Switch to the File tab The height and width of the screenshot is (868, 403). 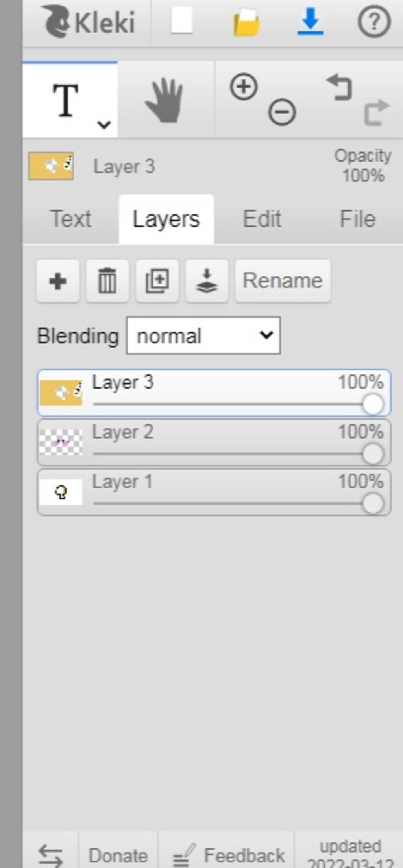357,219
